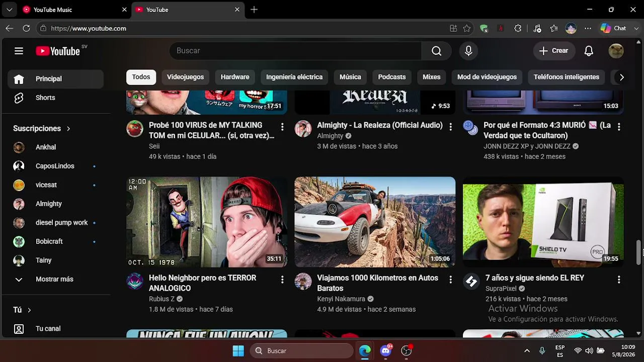Open the browser Settings and more menu
Image resolution: width=644 pixels, height=362 pixels.
click(x=588, y=29)
